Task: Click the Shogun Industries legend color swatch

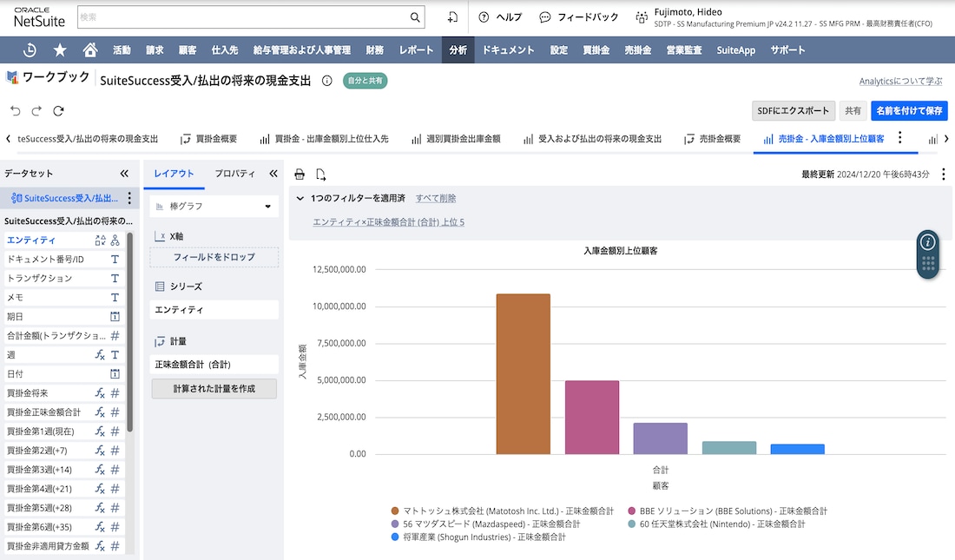Action: coord(395,537)
